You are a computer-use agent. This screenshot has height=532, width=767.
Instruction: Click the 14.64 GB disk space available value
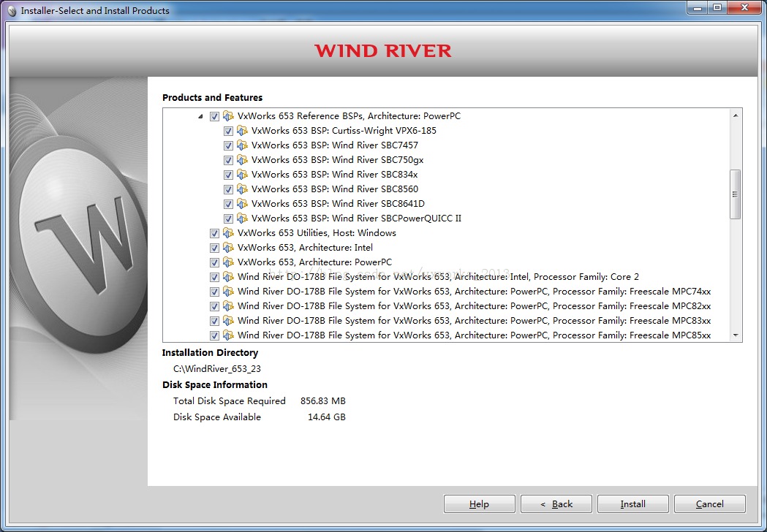[x=326, y=417]
